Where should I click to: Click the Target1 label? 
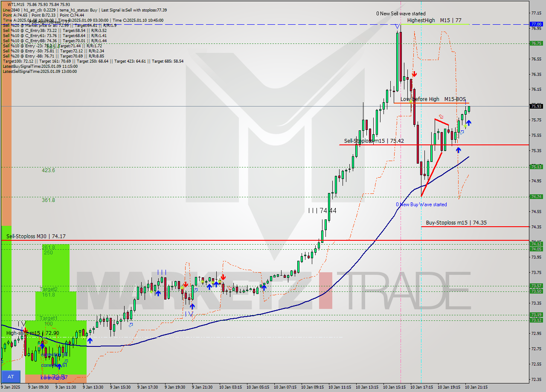[49, 318]
